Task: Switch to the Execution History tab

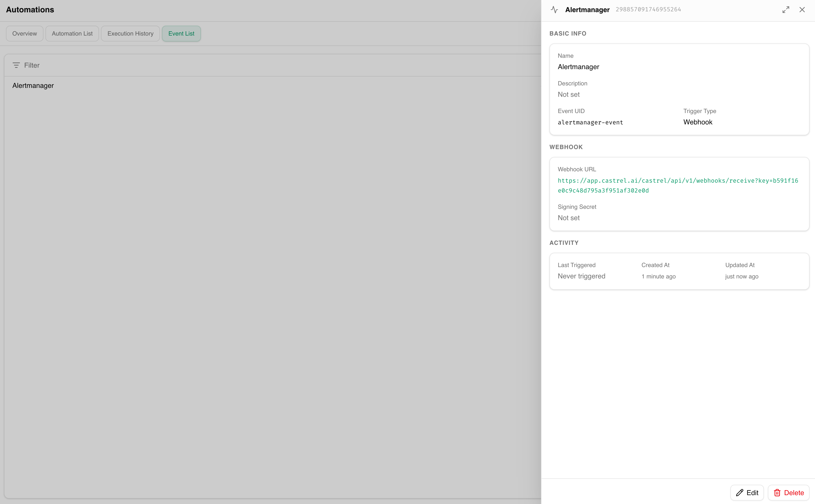Action: [130, 33]
